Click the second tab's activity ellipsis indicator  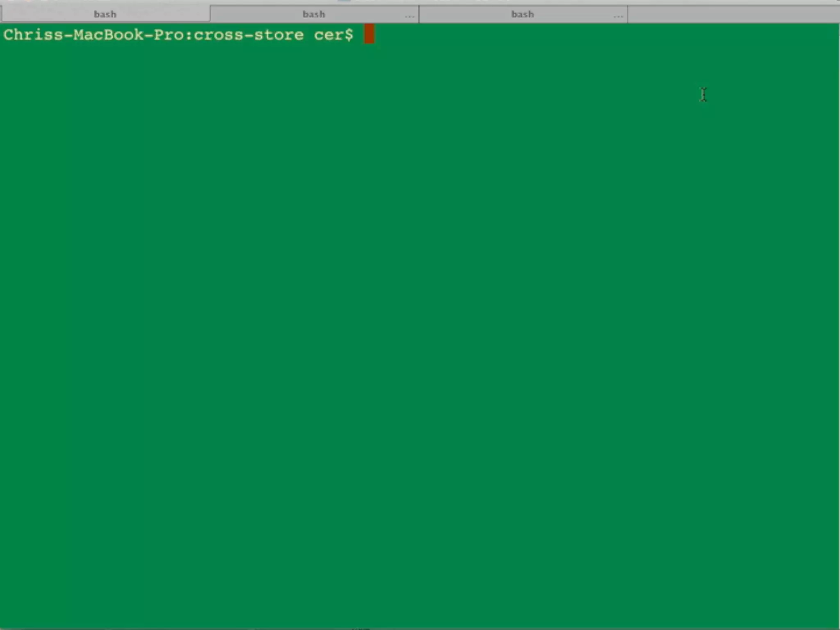[409, 17]
